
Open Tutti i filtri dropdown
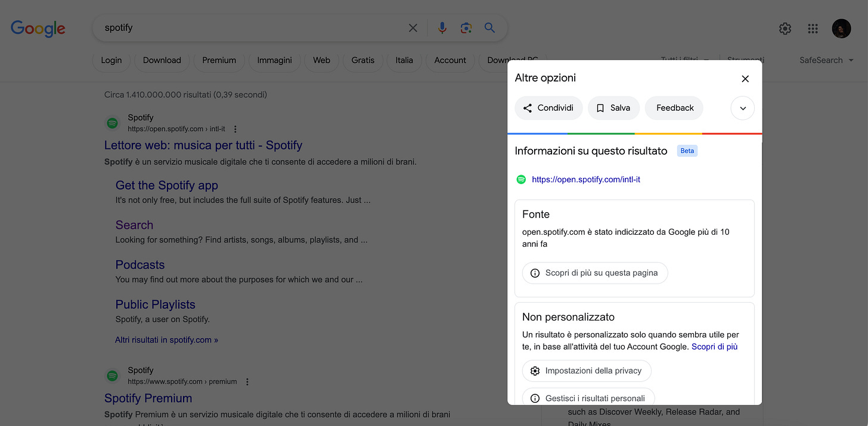coord(685,60)
